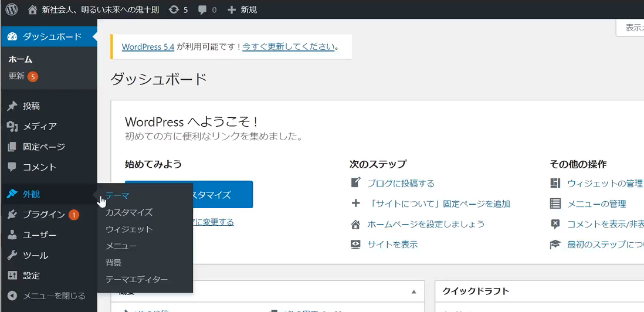Click the メニューの管理 link
644x312 pixels.
(596, 204)
